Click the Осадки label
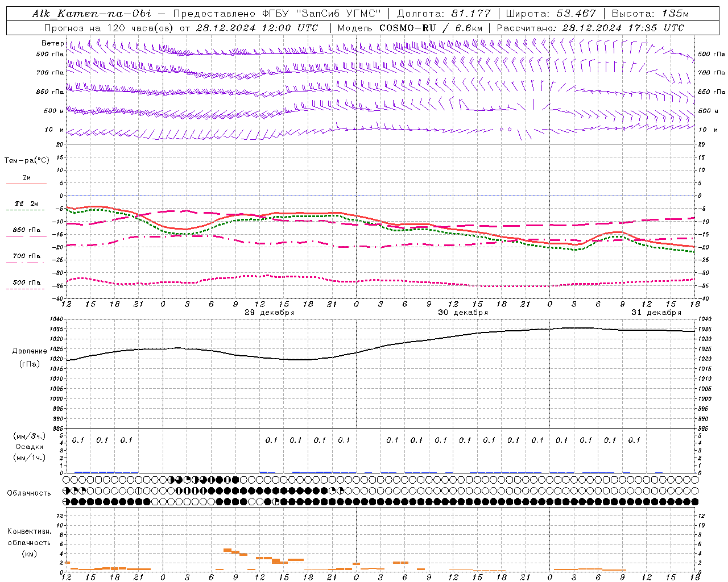Viewport: 728px width, 582px height. (x=30, y=447)
